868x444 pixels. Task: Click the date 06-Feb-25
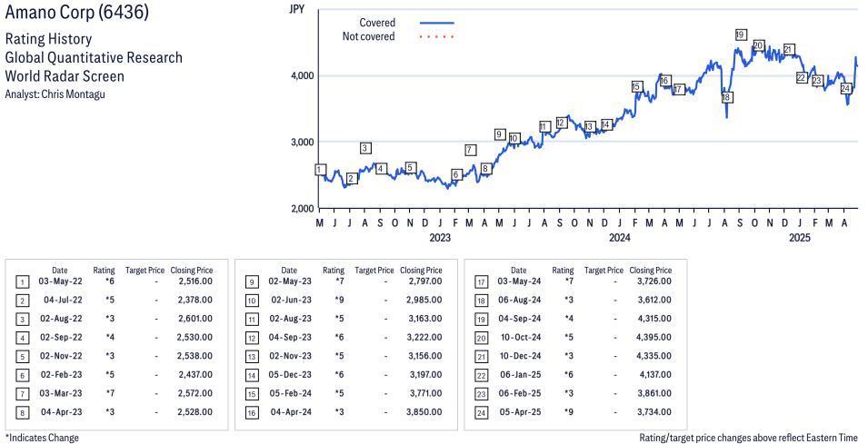(521, 394)
